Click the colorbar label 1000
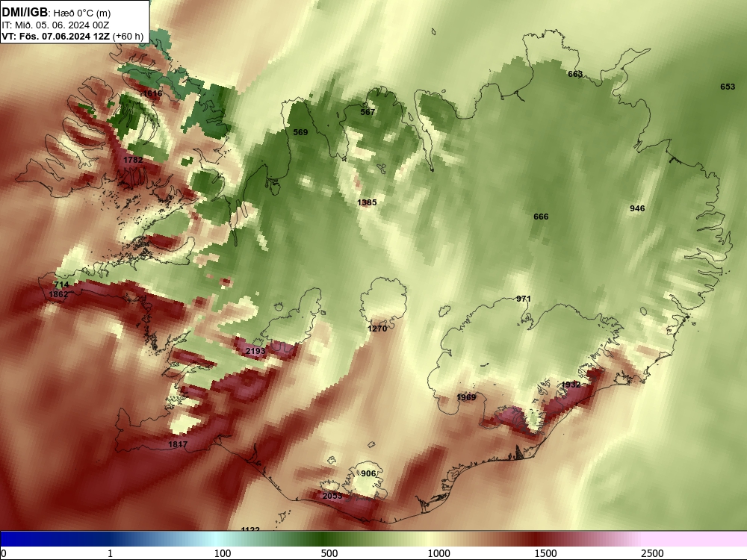 (x=438, y=553)
